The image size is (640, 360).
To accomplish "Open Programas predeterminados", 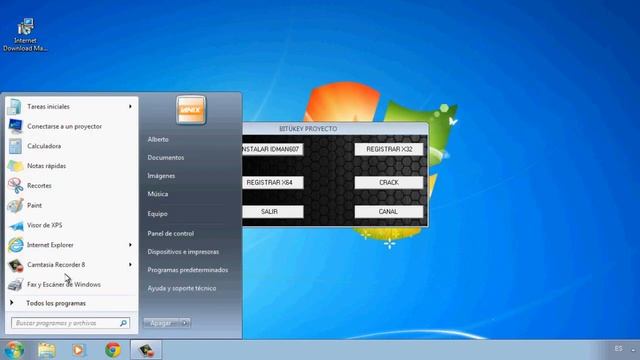I will (x=188, y=270).
